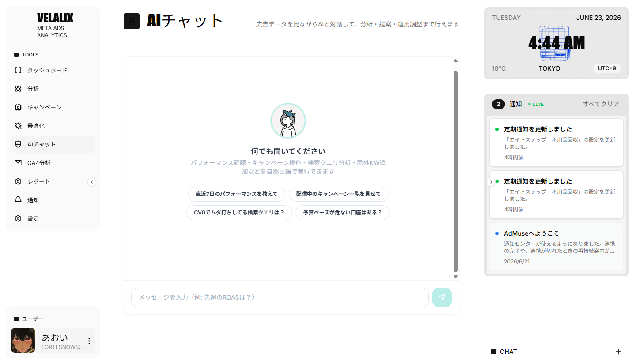636x364 pixels.
Task: Click the 分析 icon in sidebar
Action: [x=18, y=89]
